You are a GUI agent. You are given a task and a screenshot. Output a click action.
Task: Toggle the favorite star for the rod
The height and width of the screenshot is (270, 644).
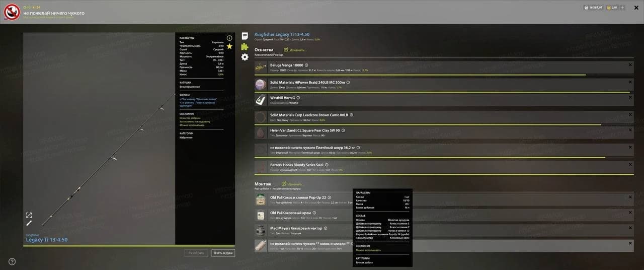(229, 46)
